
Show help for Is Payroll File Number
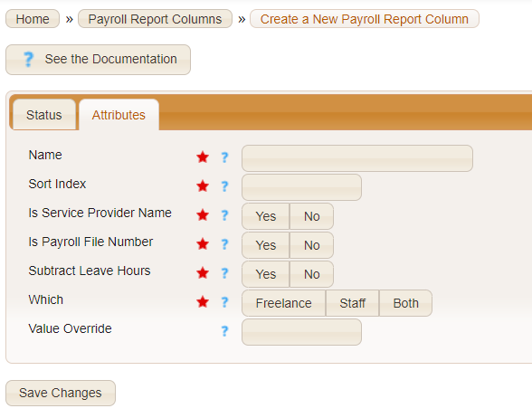click(x=224, y=244)
